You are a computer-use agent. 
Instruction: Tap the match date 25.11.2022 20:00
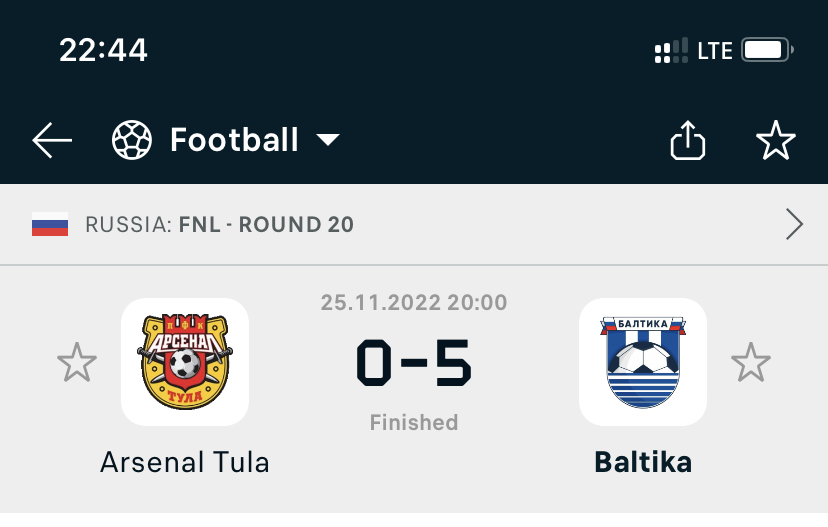click(414, 302)
